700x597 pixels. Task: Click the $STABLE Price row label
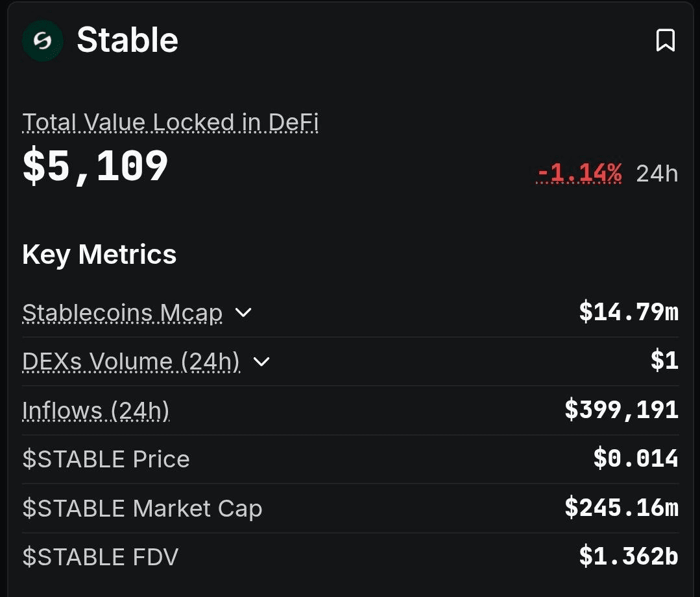(106, 459)
